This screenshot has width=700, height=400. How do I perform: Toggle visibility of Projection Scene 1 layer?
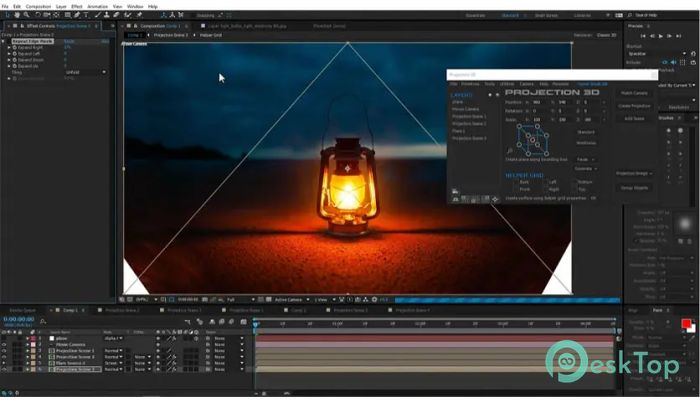[4, 351]
